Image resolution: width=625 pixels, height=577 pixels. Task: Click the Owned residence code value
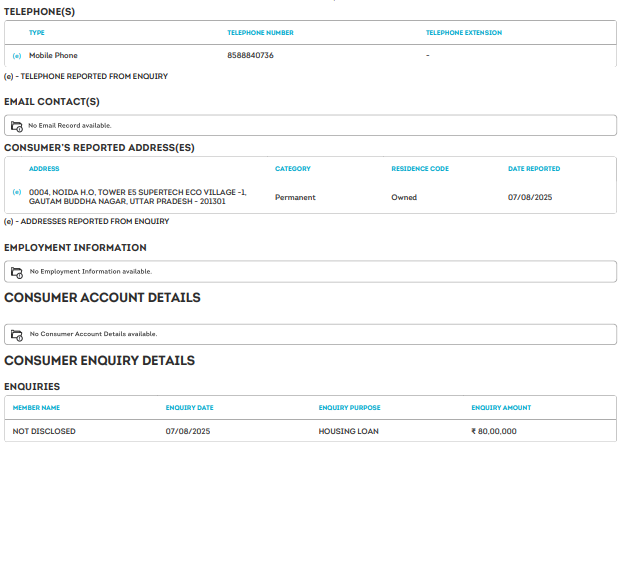pos(404,198)
